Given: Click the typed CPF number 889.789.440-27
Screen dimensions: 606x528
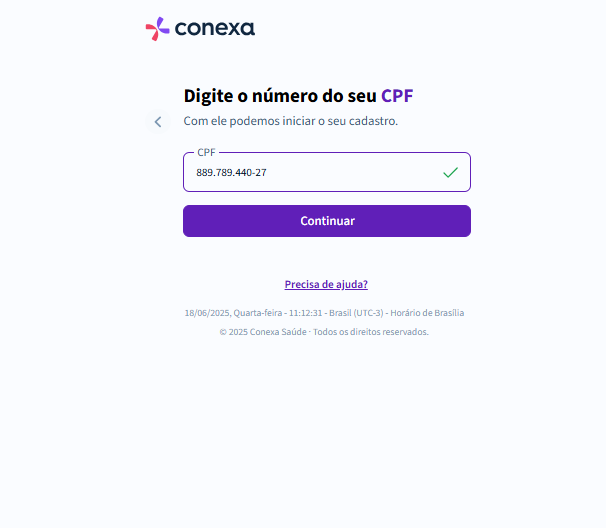Looking at the screenshot, I should (x=231, y=172).
